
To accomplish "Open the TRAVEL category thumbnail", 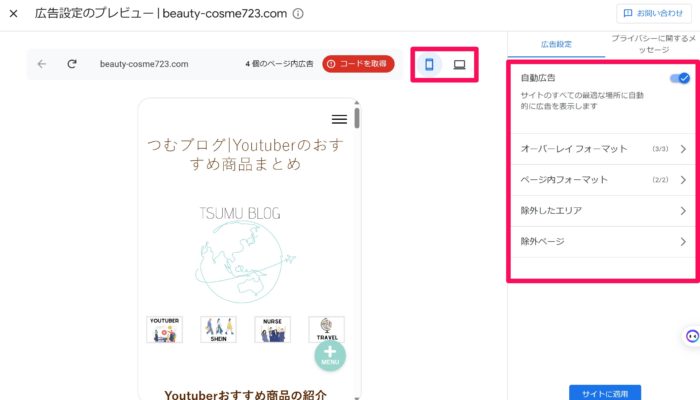I will [326, 329].
